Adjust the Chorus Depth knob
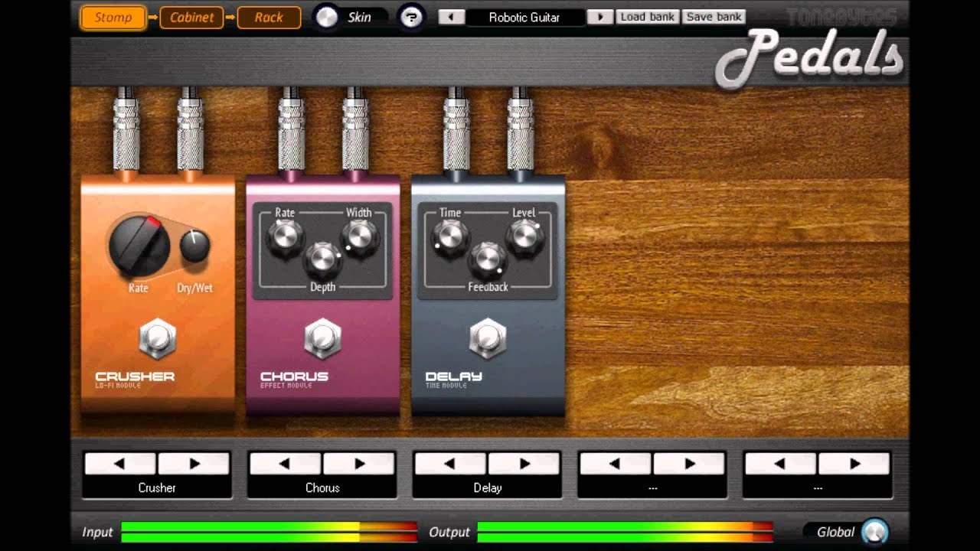The image size is (980, 551). 322,259
